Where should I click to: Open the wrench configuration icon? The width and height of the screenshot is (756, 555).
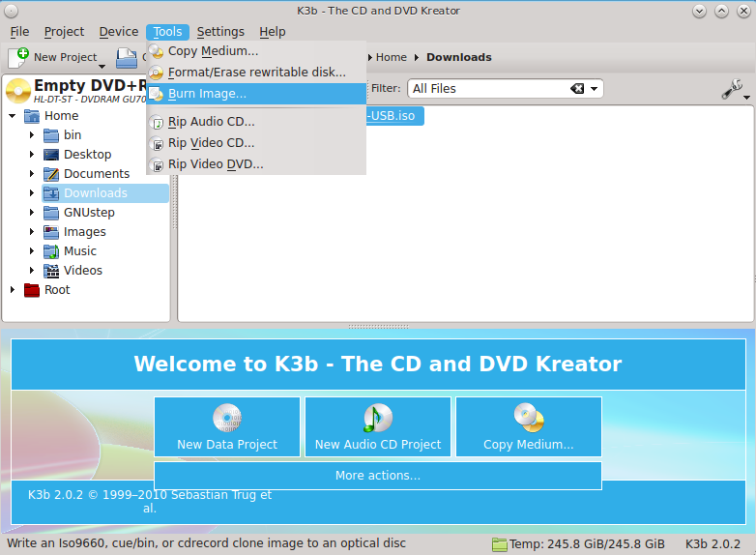[731, 89]
